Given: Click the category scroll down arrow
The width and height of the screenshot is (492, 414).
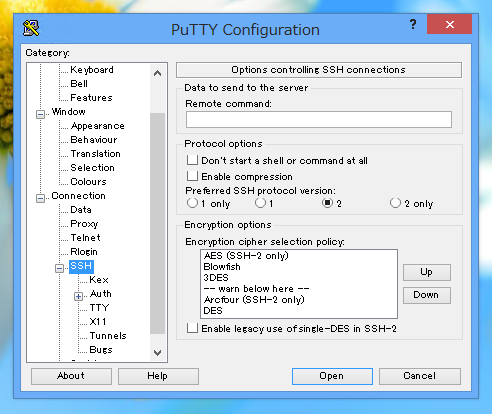Looking at the screenshot, I should click(x=158, y=352).
